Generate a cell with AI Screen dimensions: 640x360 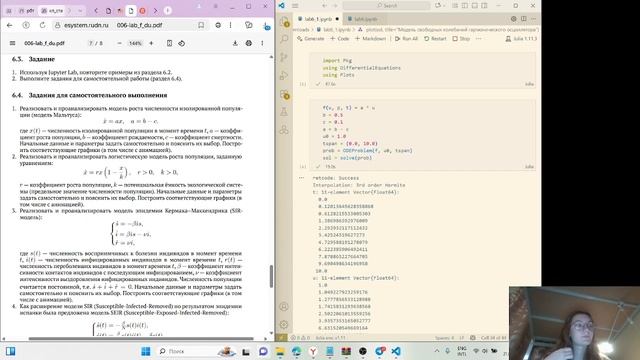[x=311, y=39]
